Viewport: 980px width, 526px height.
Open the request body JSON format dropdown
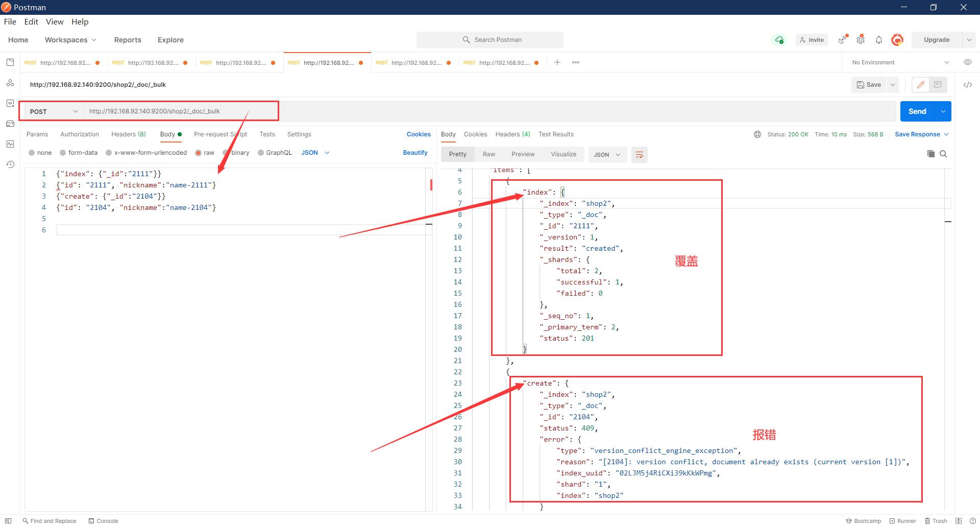315,153
